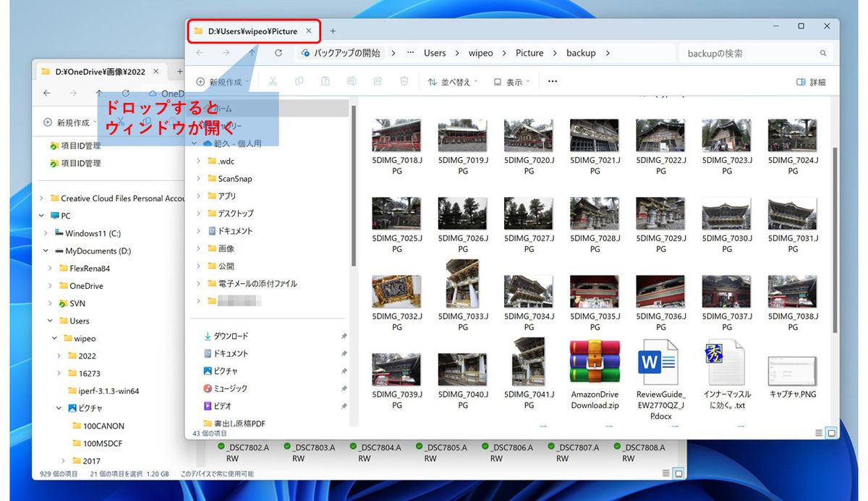Switch front window to details list view
The image size is (868, 501).
819,433
